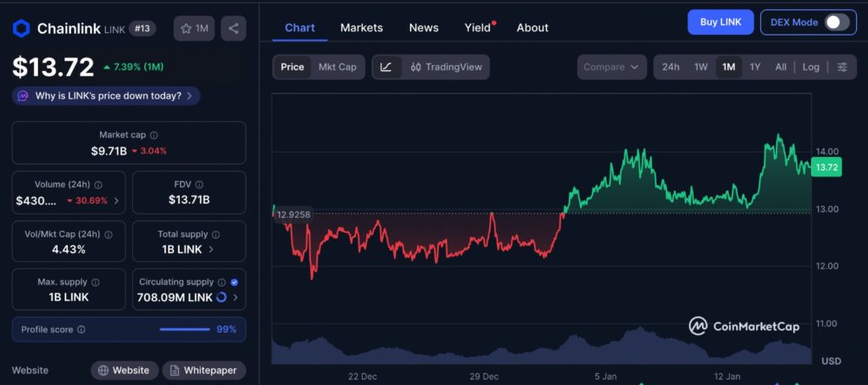Viewport: 868px width, 385px height.
Task: Show Circulating supply info icon
Action: (221, 282)
